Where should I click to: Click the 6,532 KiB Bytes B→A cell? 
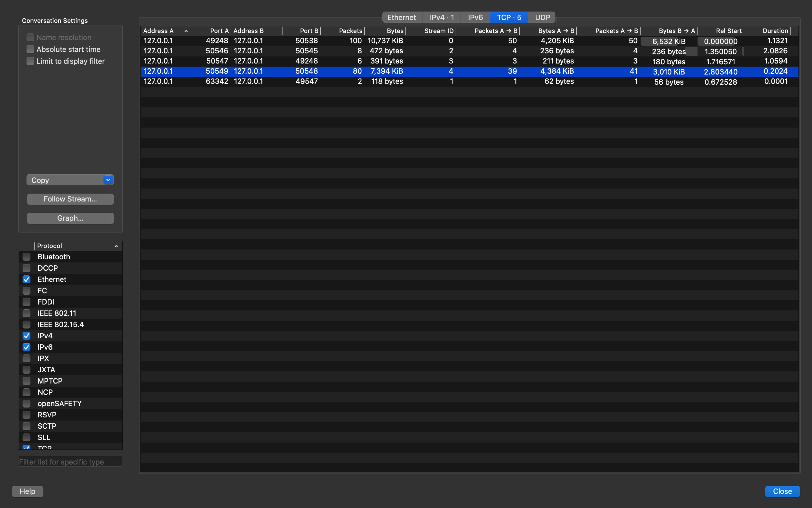(669, 41)
